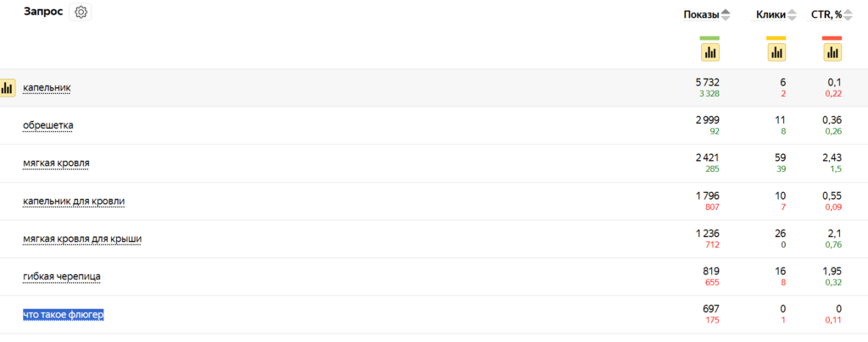Open the gear settings next to Запрос
Viewport: 868px width, 342px height.
[x=81, y=12]
